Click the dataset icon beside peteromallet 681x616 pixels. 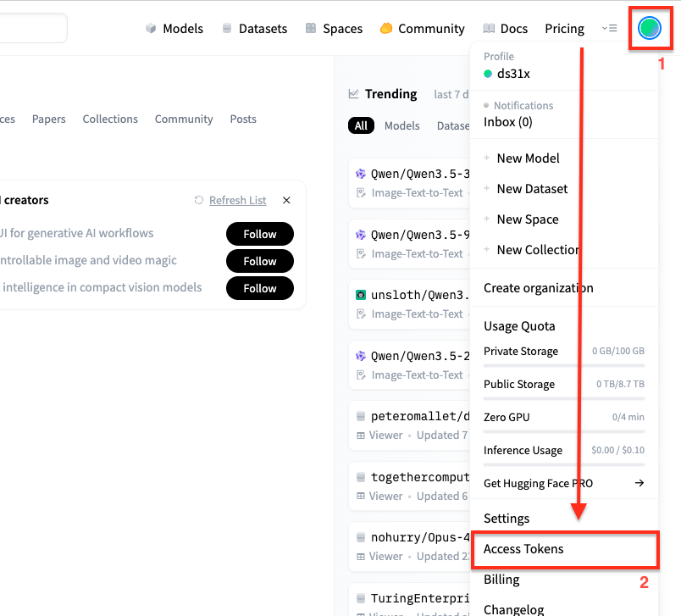point(361,416)
